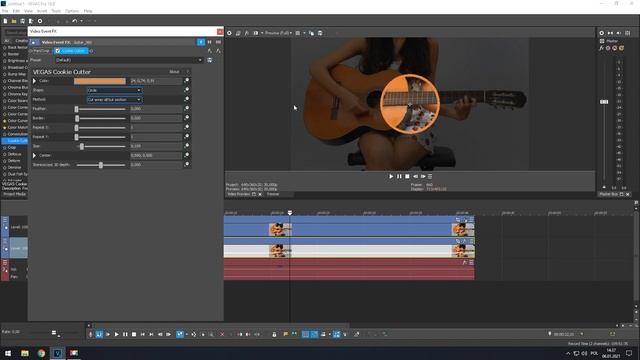
Task: Expand the Center parameter triangle
Action: point(35,156)
